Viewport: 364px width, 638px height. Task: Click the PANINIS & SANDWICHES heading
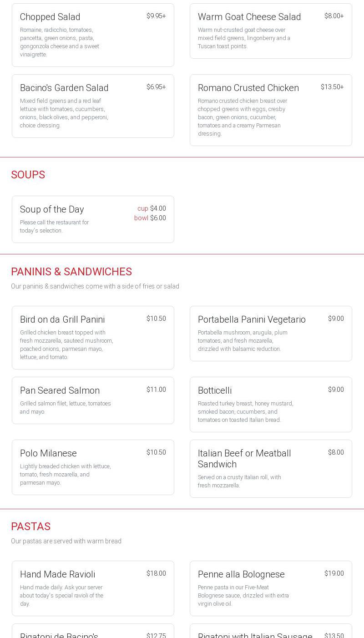(x=71, y=272)
